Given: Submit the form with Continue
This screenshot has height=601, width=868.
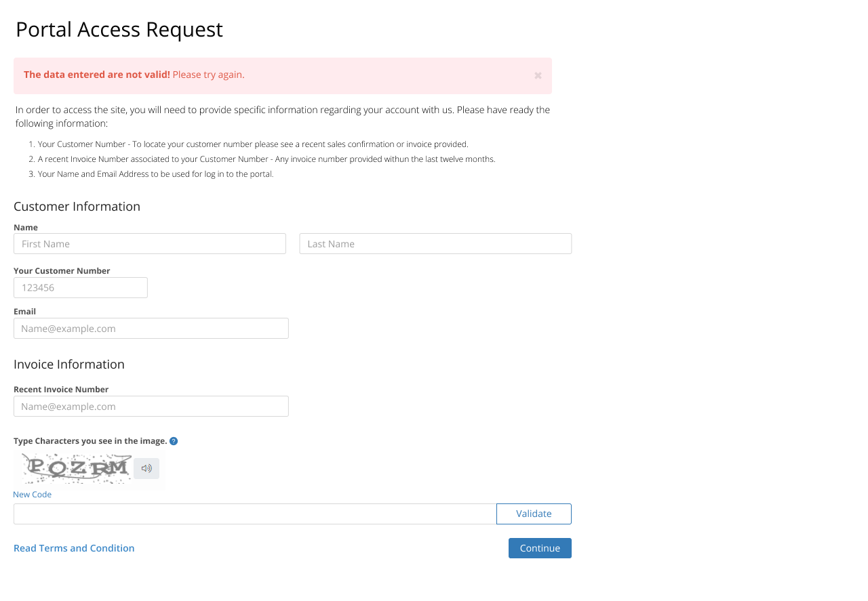Looking at the screenshot, I should tap(540, 548).
